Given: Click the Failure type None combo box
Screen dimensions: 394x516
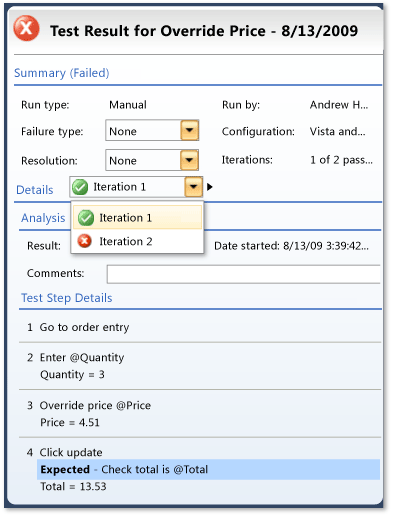Looking at the screenshot, I should (152, 130).
